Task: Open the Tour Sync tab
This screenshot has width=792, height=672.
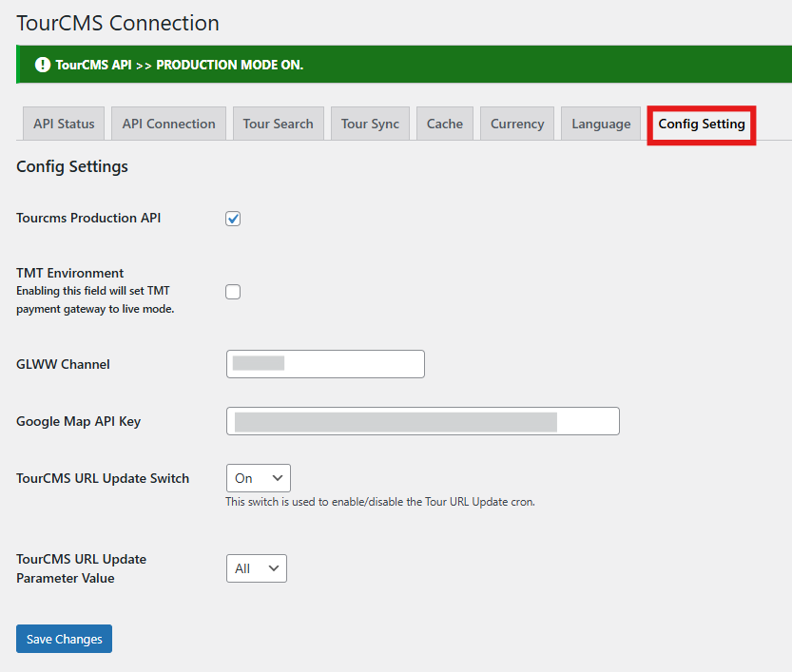Action: 370,124
